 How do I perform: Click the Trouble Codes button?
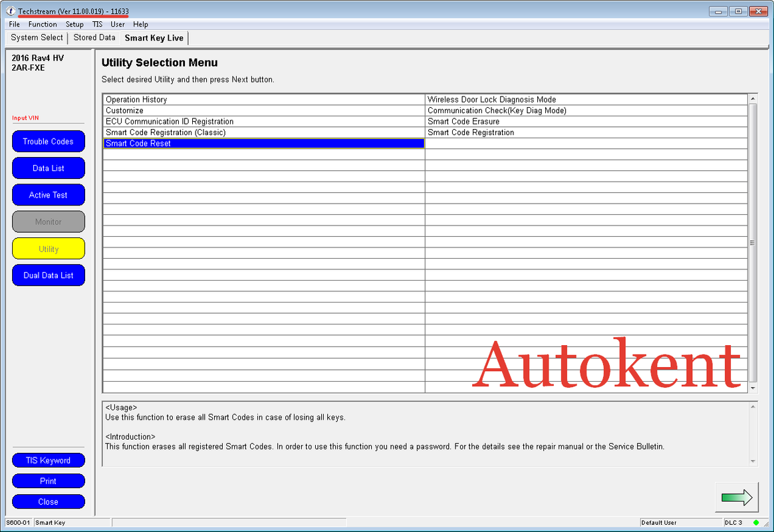pyautogui.click(x=49, y=141)
